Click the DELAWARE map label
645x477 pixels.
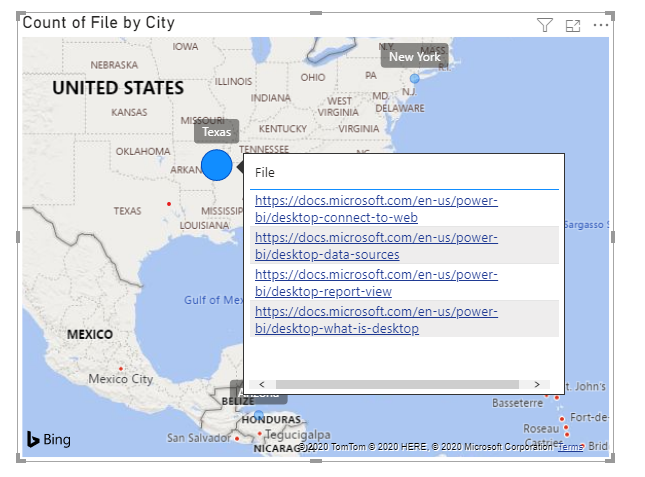click(400, 108)
